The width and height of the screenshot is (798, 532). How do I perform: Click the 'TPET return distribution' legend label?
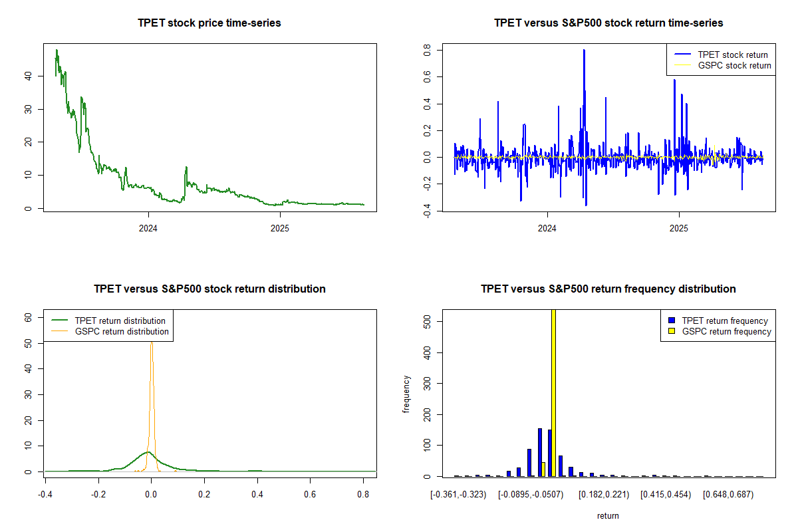pyautogui.click(x=120, y=321)
